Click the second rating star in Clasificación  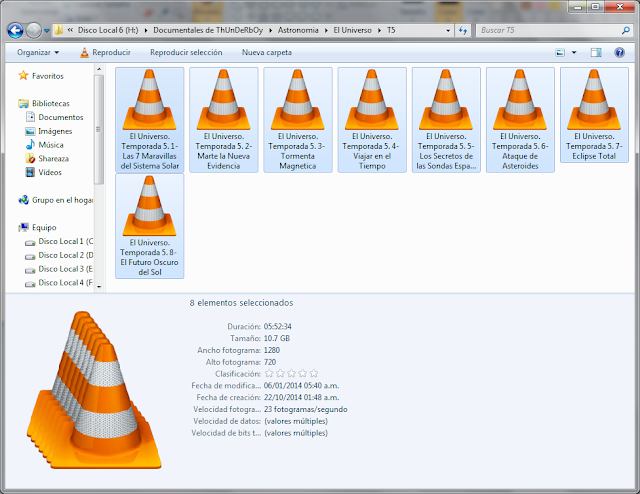(x=280, y=373)
